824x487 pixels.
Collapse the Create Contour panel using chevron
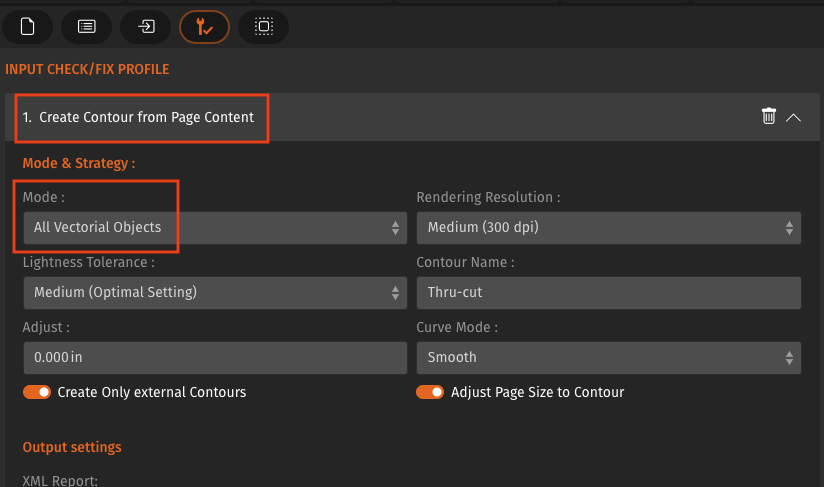click(x=794, y=117)
